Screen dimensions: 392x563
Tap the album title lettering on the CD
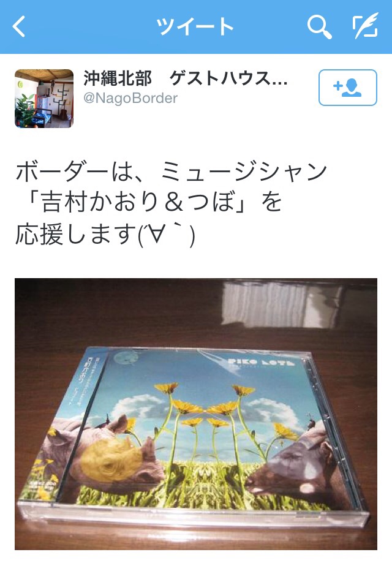pyautogui.click(x=261, y=362)
